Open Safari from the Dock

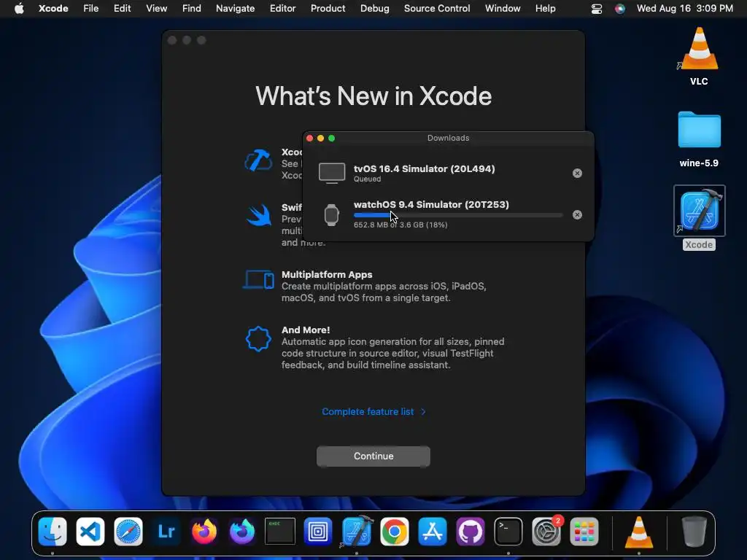pos(128,531)
